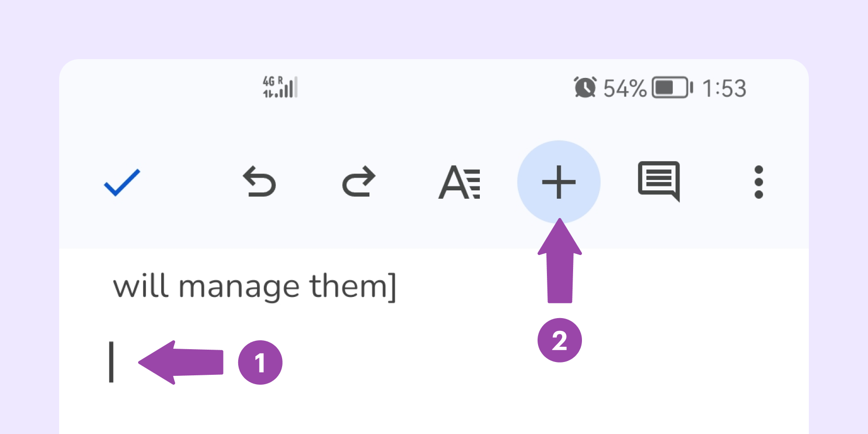Tap the clock showing 1:53
868x434 pixels.
(x=724, y=88)
